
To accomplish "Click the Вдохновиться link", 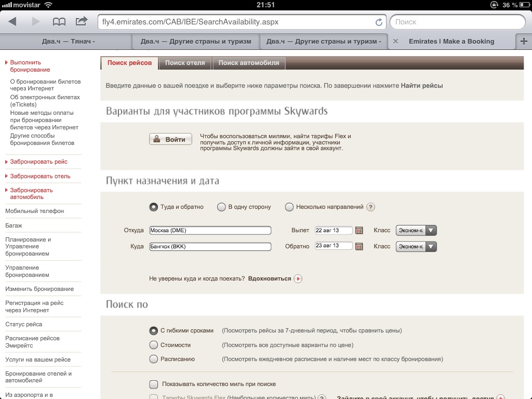I will 270,278.
